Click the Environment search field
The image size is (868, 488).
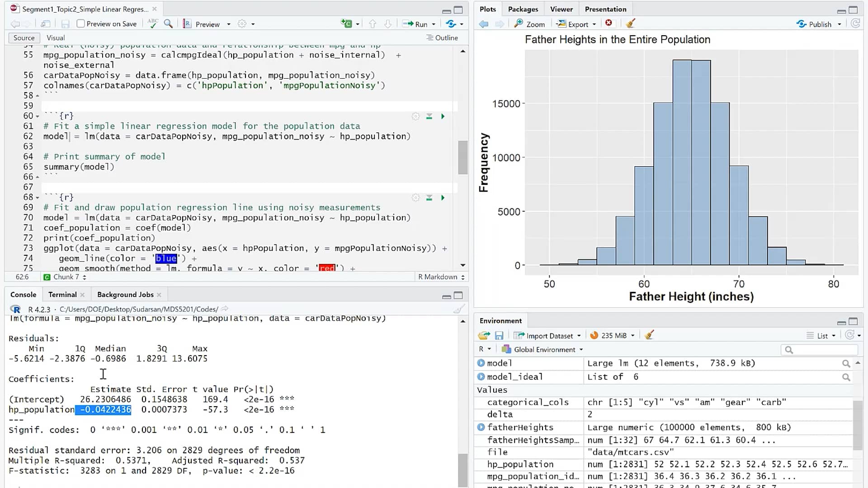click(819, 350)
